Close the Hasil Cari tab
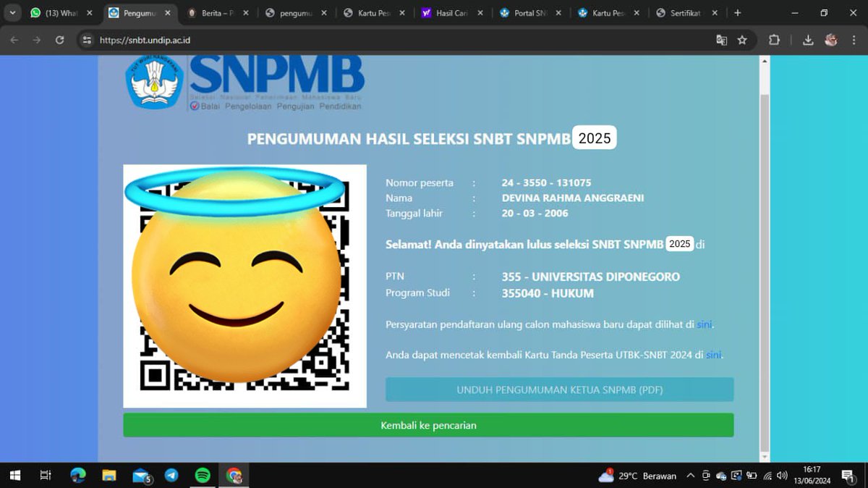 point(480,13)
